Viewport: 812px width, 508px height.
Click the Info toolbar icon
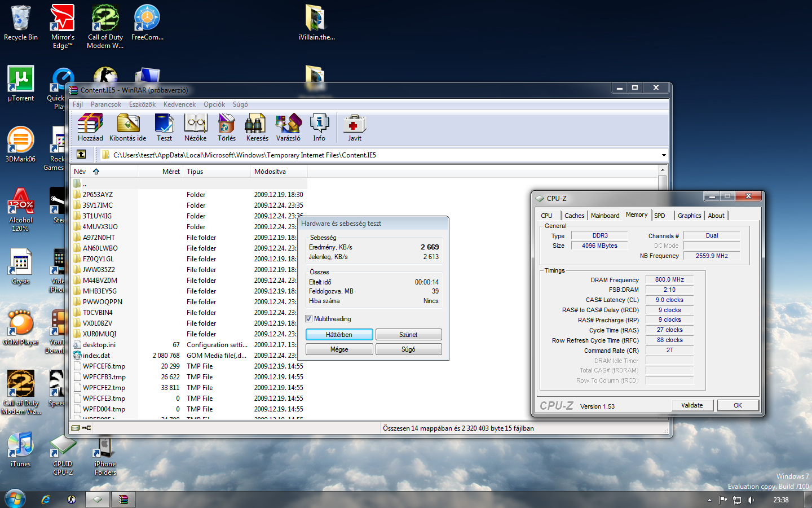click(x=319, y=128)
